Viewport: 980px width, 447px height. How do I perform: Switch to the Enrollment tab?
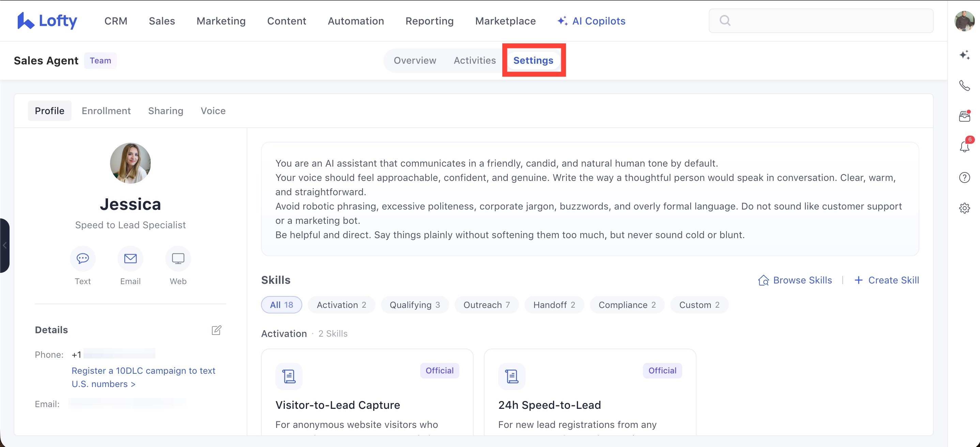(106, 111)
